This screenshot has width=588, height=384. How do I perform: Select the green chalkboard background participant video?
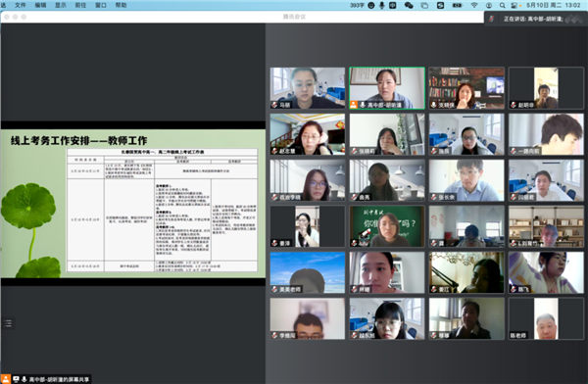point(387,226)
